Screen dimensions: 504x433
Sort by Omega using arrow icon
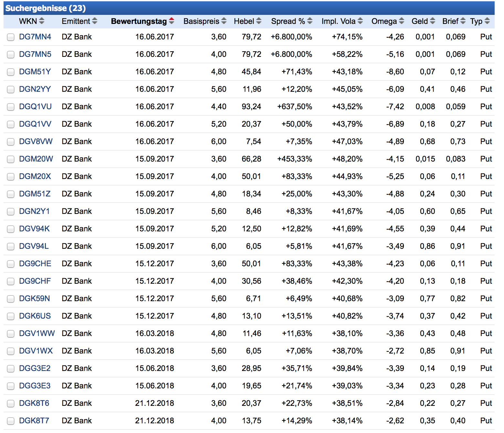(401, 21)
